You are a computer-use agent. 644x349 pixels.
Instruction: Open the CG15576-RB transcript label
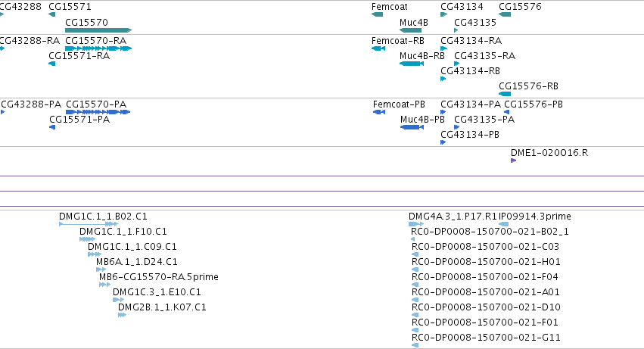click(x=528, y=86)
